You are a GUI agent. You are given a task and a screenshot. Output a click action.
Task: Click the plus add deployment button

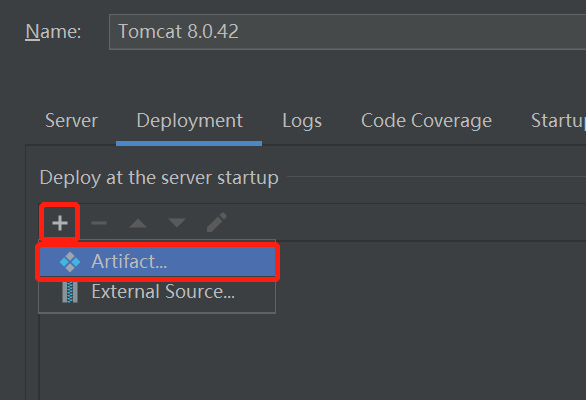click(x=60, y=223)
